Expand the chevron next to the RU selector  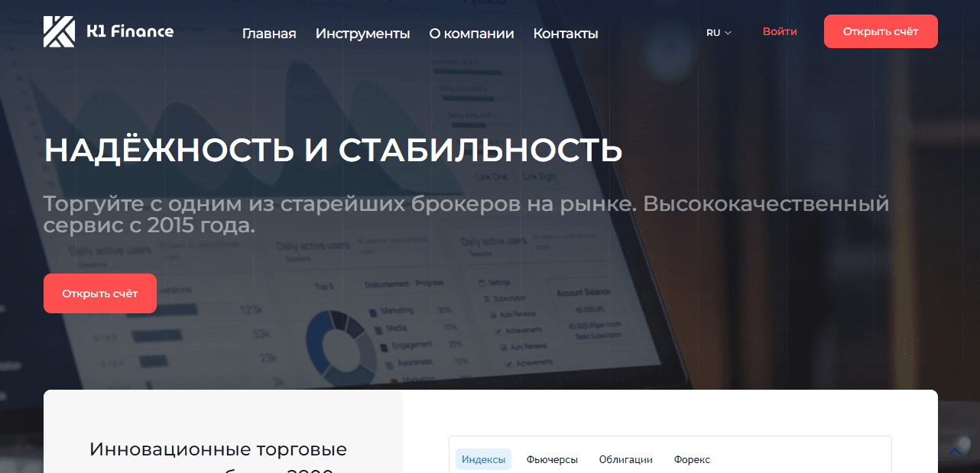click(x=729, y=33)
